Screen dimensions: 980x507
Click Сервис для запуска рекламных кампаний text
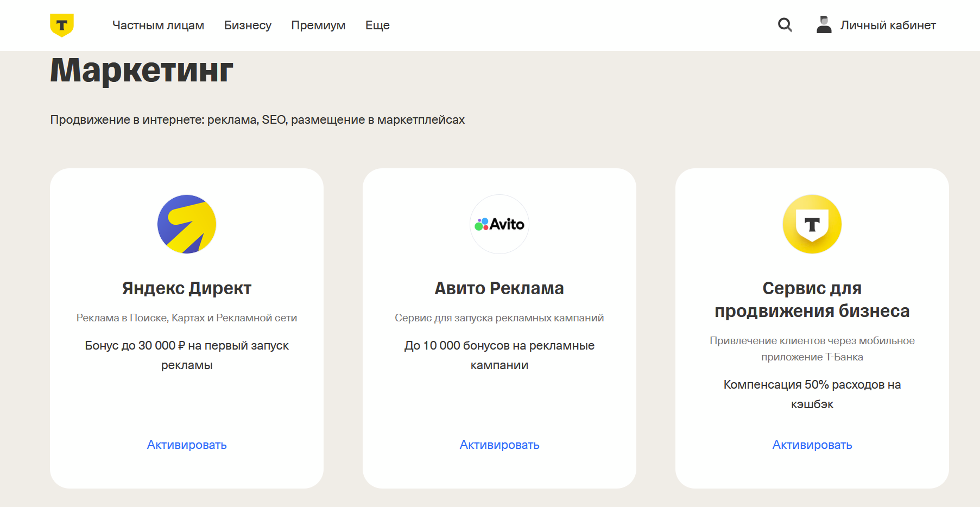500,318
